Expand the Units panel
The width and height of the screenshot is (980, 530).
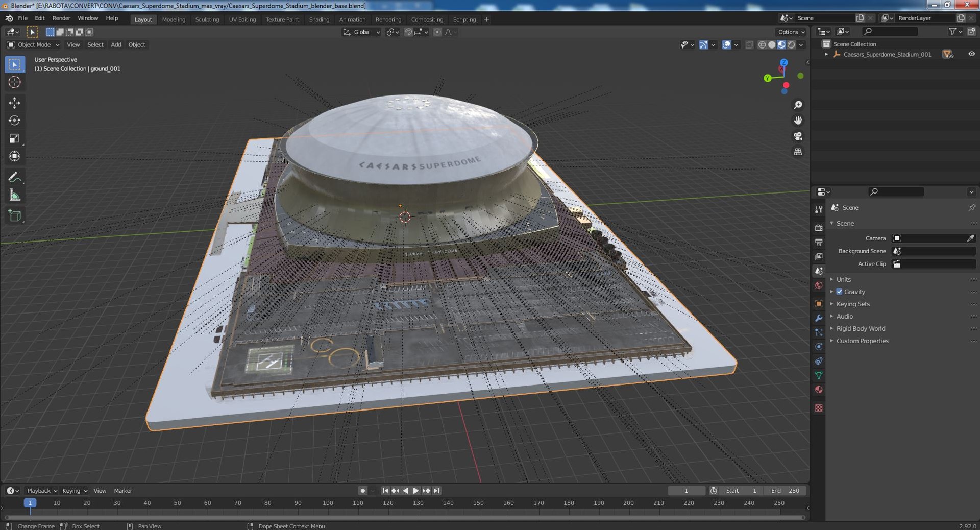pos(843,279)
